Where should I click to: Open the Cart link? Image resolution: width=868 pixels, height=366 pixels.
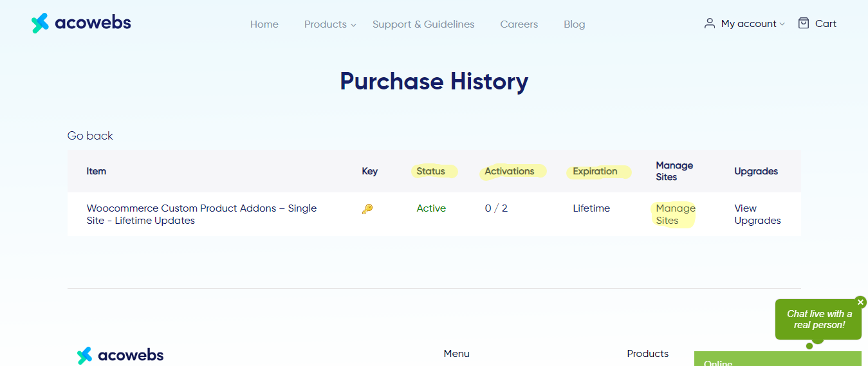[826, 24]
